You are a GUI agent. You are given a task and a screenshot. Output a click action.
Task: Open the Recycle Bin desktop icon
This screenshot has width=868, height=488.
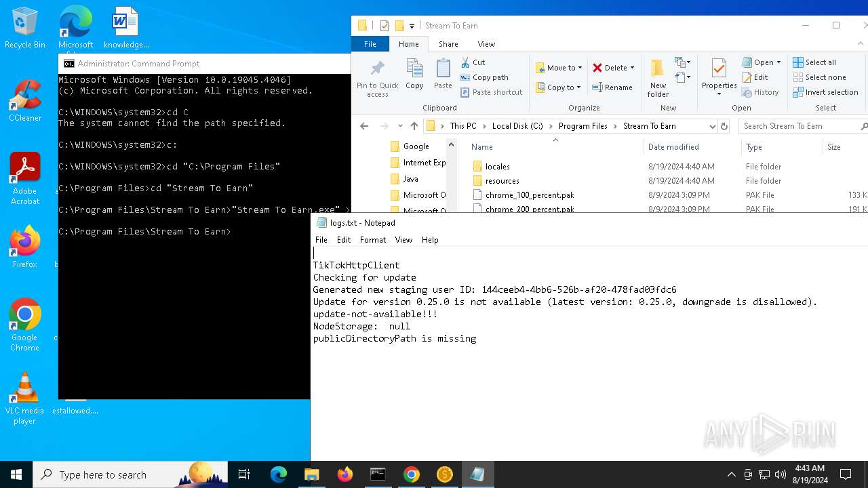[x=25, y=27]
